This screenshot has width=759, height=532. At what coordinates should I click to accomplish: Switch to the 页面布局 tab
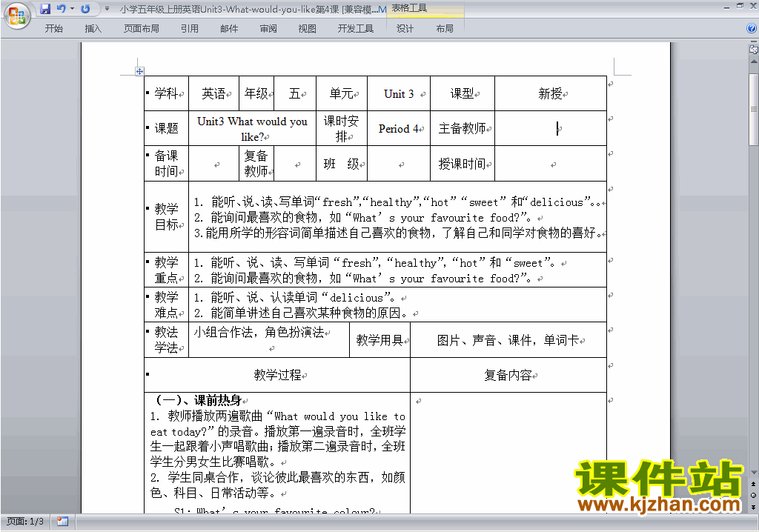141,29
